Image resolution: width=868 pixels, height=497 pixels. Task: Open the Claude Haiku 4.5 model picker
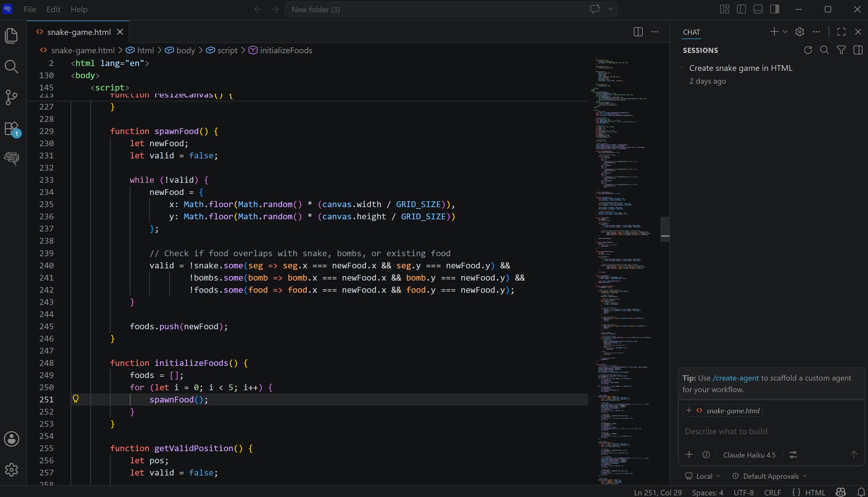coord(749,455)
